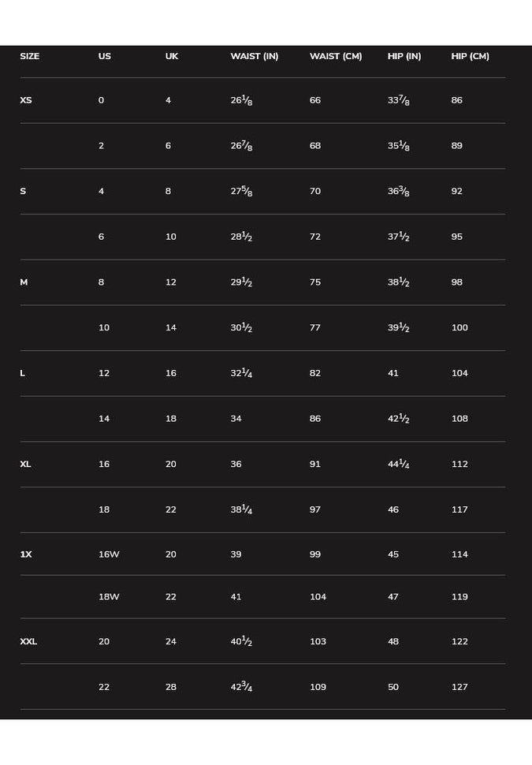The height and width of the screenshot is (765, 532).
Task: Click hip value 127 in last row
Action: coord(459,688)
